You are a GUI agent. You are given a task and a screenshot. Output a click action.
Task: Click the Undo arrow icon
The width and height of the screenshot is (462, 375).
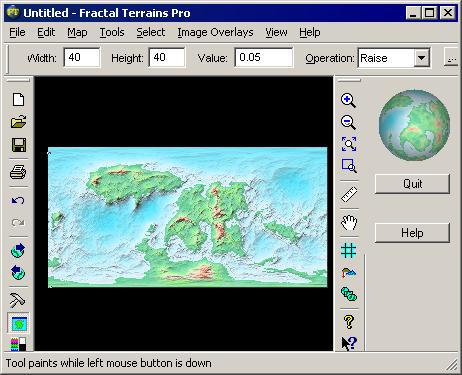pyautogui.click(x=18, y=200)
